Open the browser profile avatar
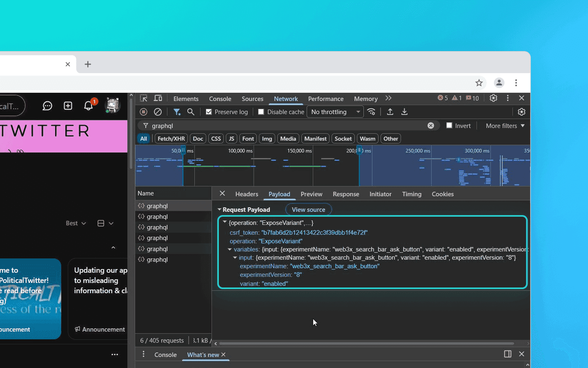588x368 pixels. point(499,83)
